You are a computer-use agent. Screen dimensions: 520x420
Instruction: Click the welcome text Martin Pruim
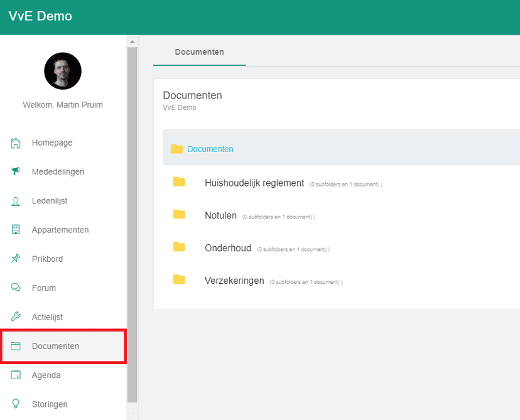(x=62, y=105)
